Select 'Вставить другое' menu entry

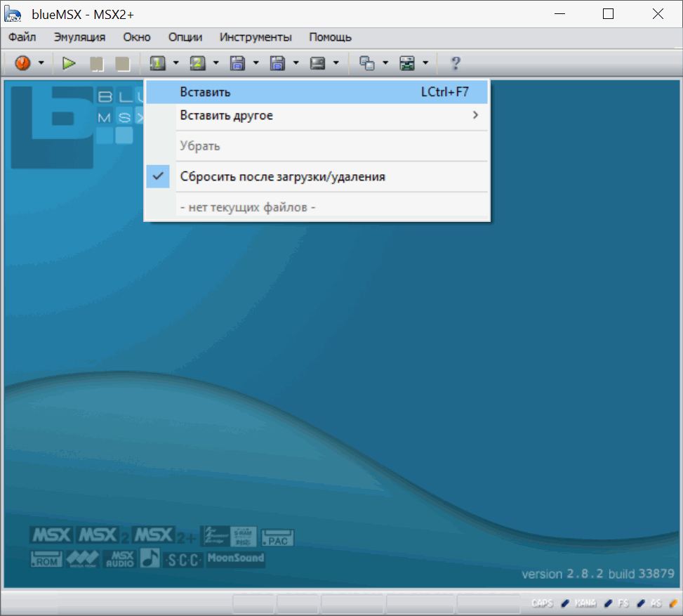tap(317, 115)
